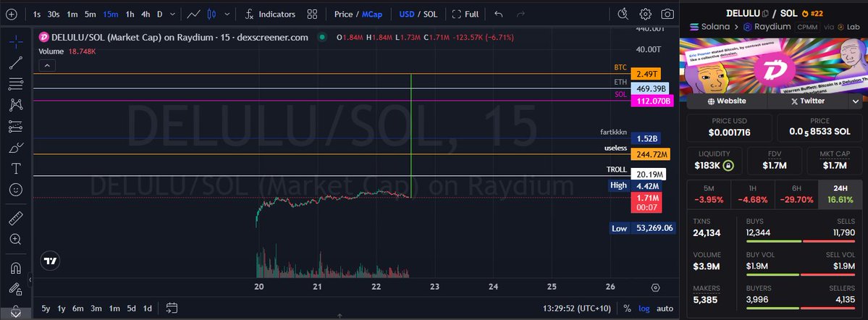The height and width of the screenshot is (320, 868).
Task: Select the text annotation tool
Action: point(16,168)
